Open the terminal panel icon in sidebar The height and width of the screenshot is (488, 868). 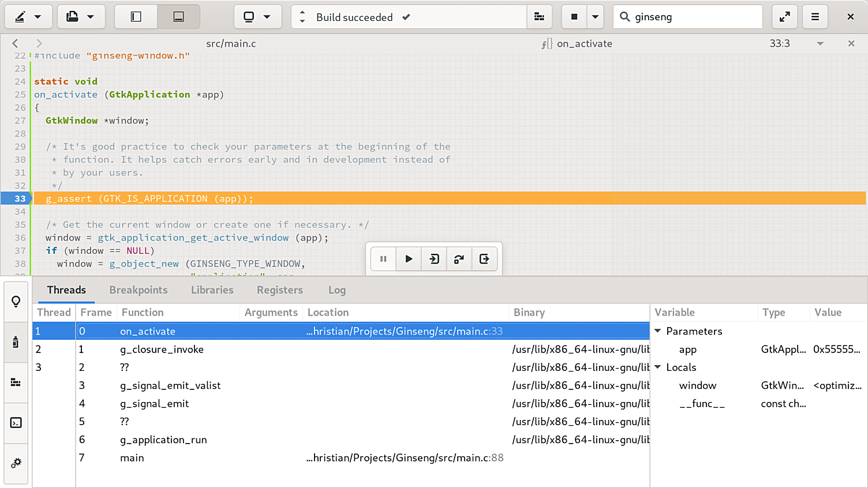(16, 423)
